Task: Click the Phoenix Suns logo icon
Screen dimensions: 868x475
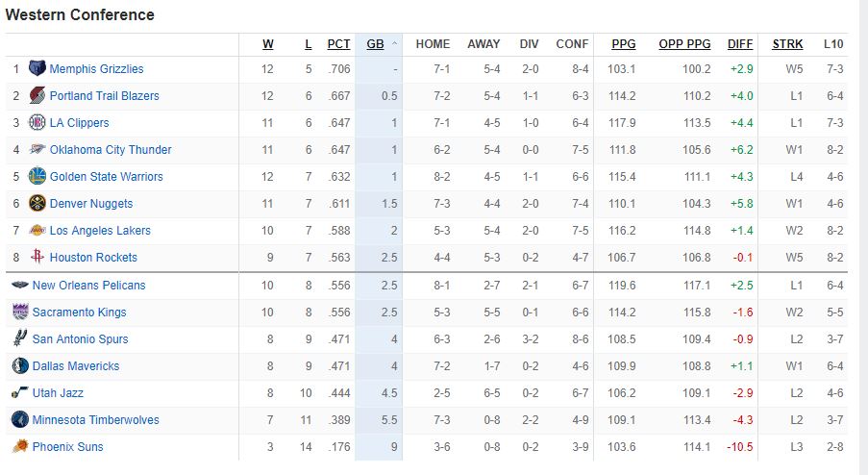Action: pos(20,447)
